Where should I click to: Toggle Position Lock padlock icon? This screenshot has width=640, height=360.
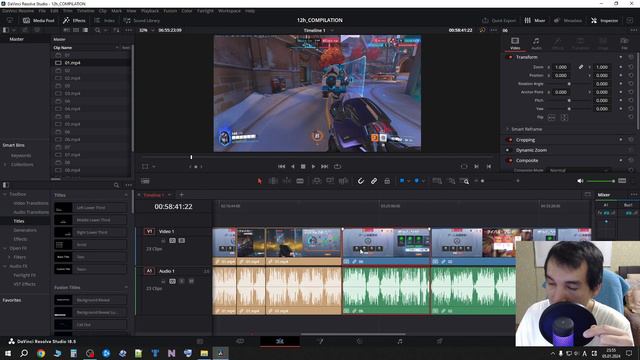tap(387, 181)
